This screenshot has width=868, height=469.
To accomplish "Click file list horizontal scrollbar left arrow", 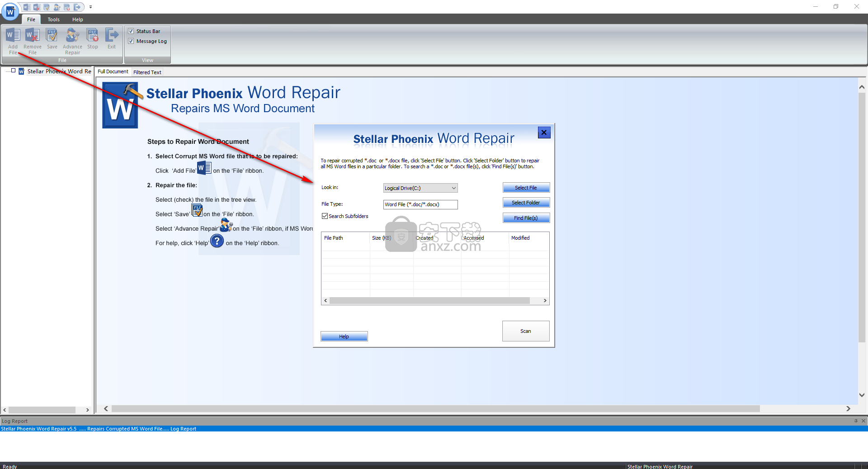I will coord(325,301).
